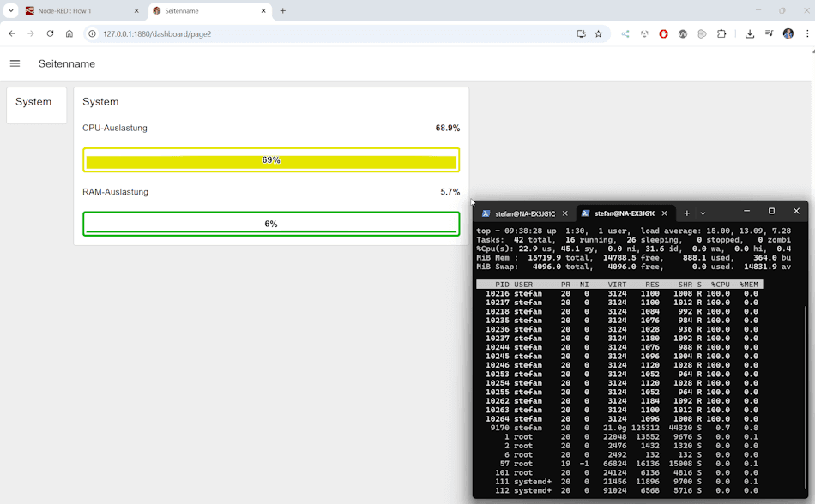This screenshot has height=504, width=815.
Task: Open the reading list icon in the toolbar
Action: 770,33
